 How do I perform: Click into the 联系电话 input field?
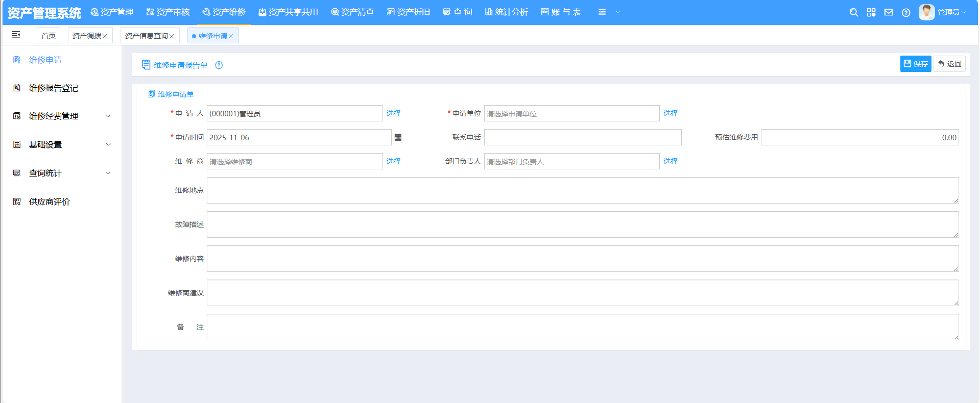[582, 137]
